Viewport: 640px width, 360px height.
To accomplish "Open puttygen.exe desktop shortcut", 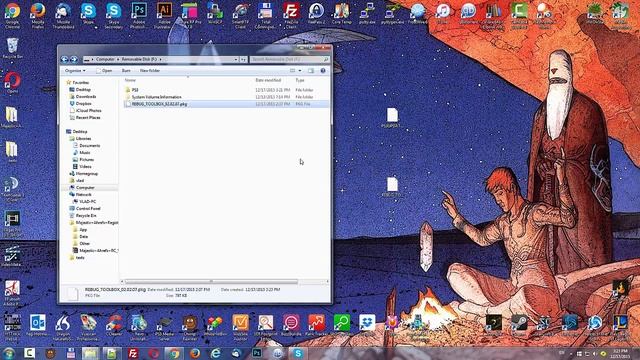I will point(392,14).
